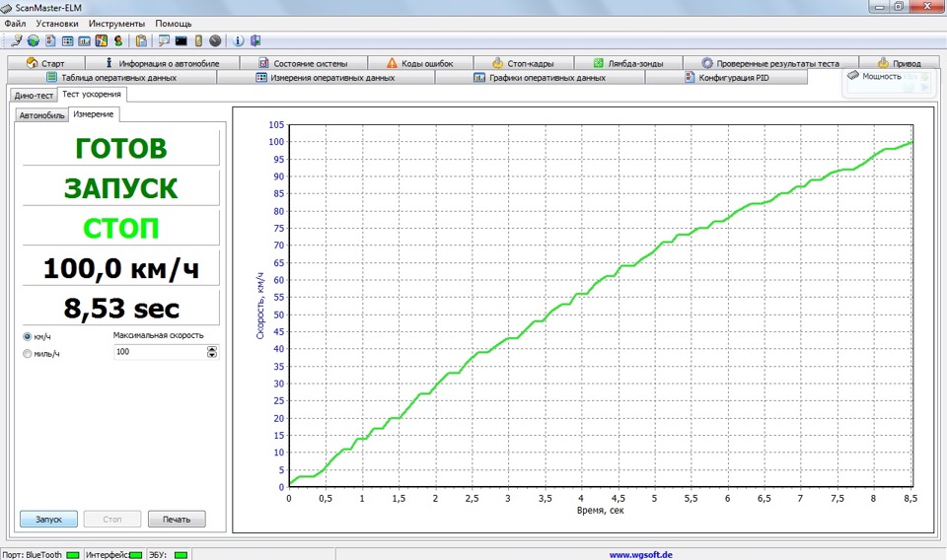Click the Запуск button
The height and width of the screenshot is (560, 947).
coord(49,519)
